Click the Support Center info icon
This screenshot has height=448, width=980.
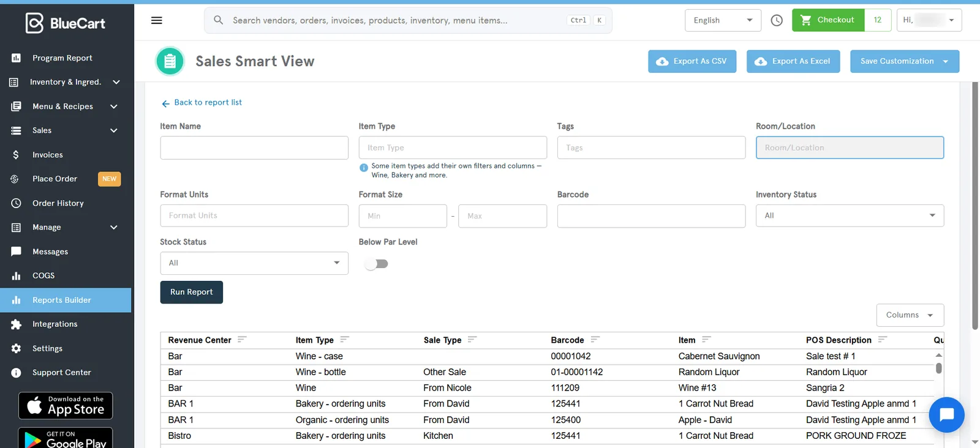point(17,373)
